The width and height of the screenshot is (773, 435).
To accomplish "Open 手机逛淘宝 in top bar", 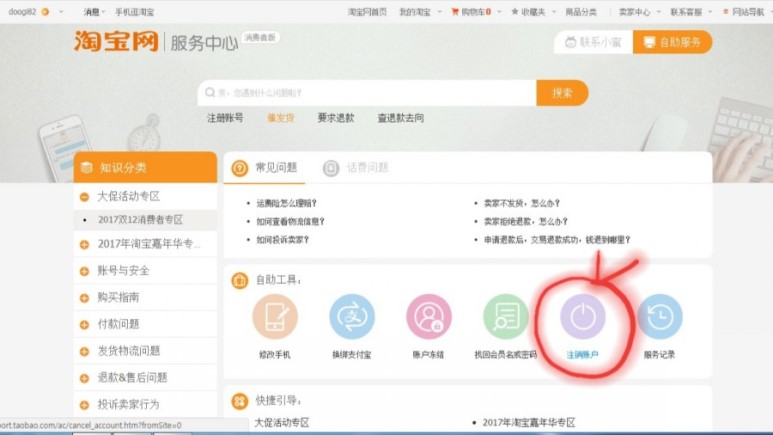I will pos(135,12).
